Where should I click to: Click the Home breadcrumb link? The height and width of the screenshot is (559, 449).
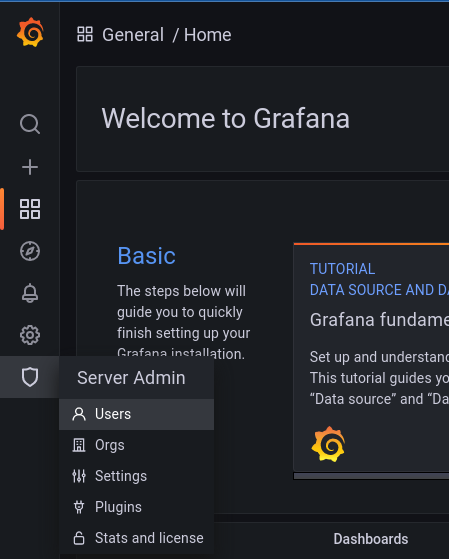click(208, 35)
